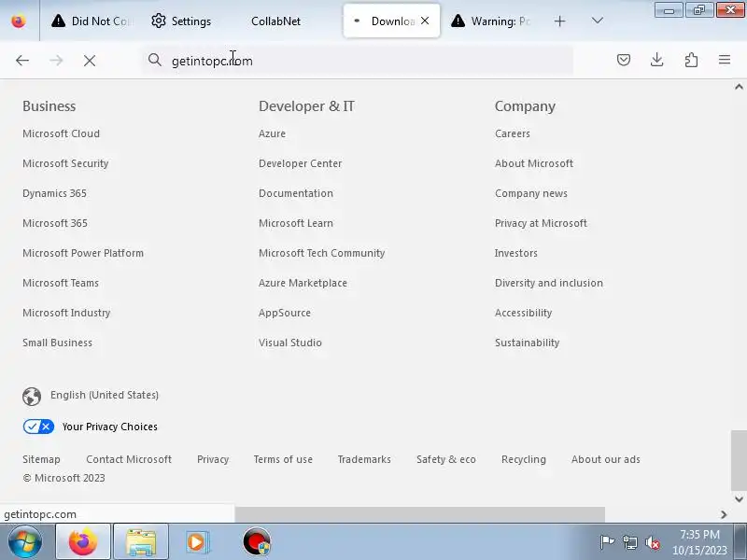Open Windows Start orb
Image resolution: width=747 pixels, height=560 pixels.
coord(25,541)
